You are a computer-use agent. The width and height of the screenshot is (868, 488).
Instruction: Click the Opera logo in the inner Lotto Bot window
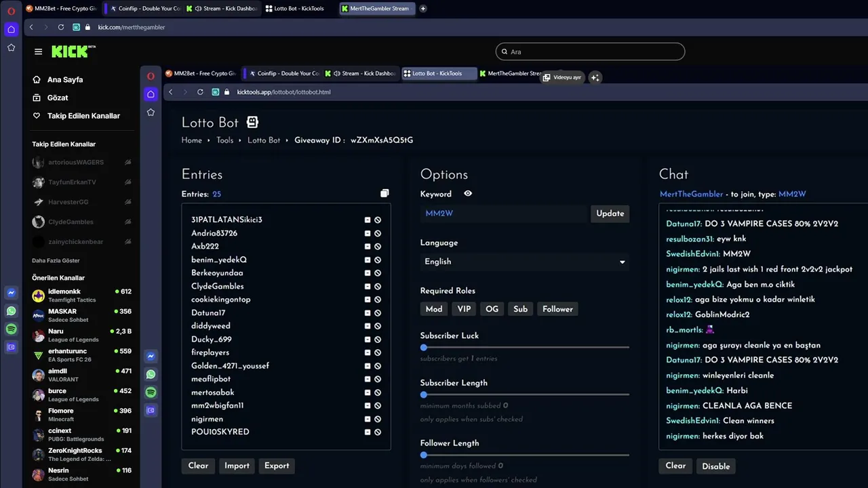pos(151,75)
